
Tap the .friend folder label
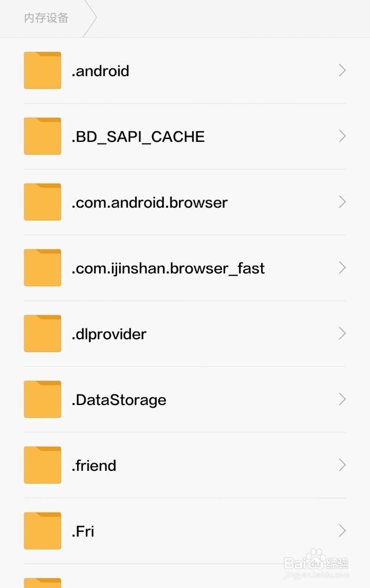(94, 466)
